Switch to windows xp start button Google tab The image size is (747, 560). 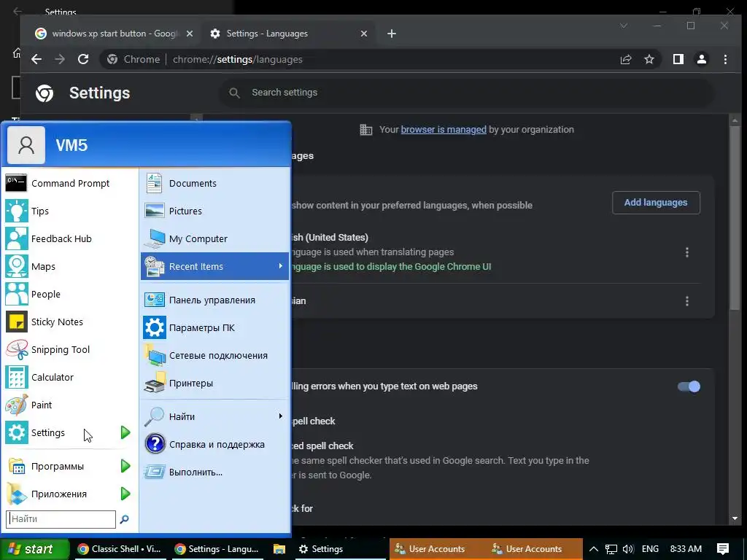(115, 34)
